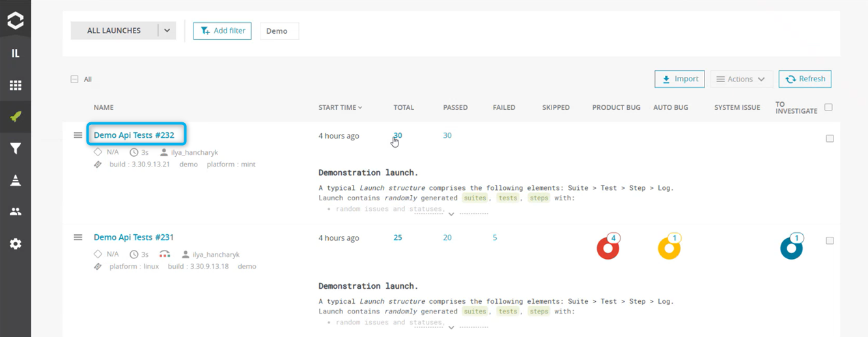Click the TO INVESTIGATE column header
The height and width of the screenshot is (337, 868).
[796, 108]
